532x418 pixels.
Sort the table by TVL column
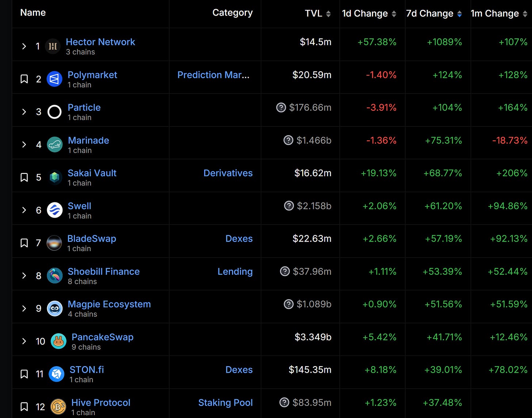pyautogui.click(x=318, y=14)
